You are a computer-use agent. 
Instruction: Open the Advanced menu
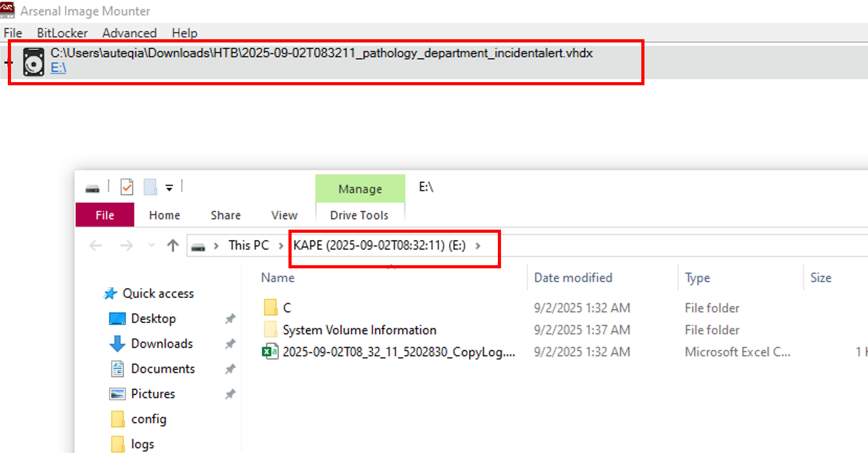129,33
